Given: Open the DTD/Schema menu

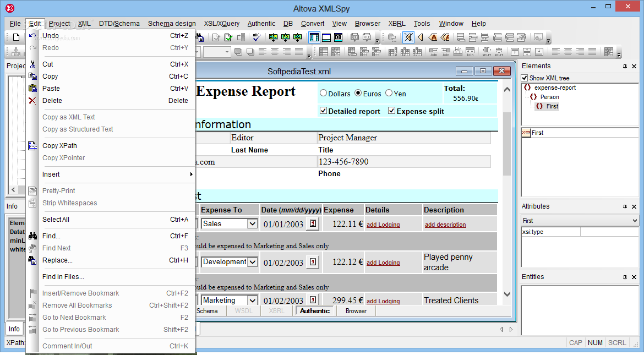Looking at the screenshot, I should click(119, 24).
